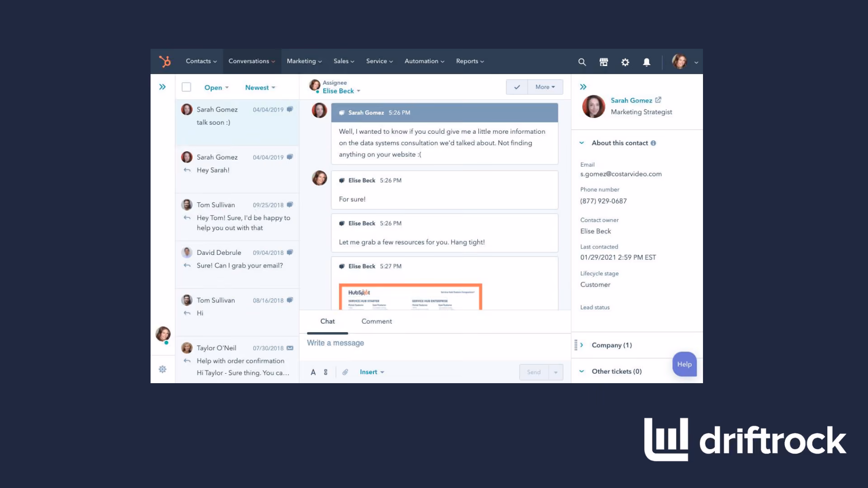The height and width of the screenshot is (488, 868).
Task: Select Sarah Gomez 'talk soon :)' conversation
Action: [237, 122]
